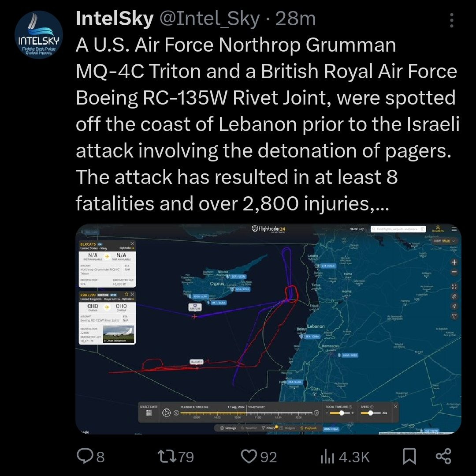Close the BLKCAT5 aircraft info card
Viewport: 476px width, 476px height.
pyautogui.click(x=132, y=244)
